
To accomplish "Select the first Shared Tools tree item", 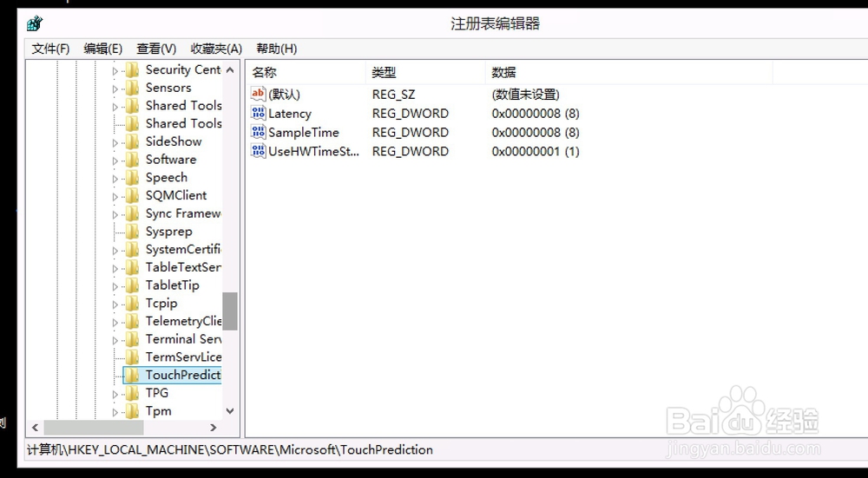I will (x=184, y=106).
